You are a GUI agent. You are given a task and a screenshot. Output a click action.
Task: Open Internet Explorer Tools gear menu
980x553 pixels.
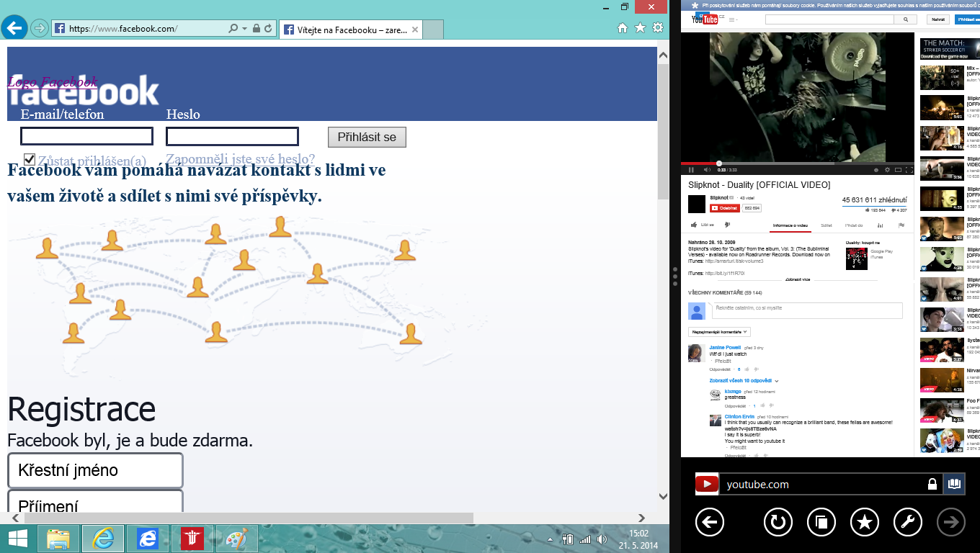coord(657,28)
